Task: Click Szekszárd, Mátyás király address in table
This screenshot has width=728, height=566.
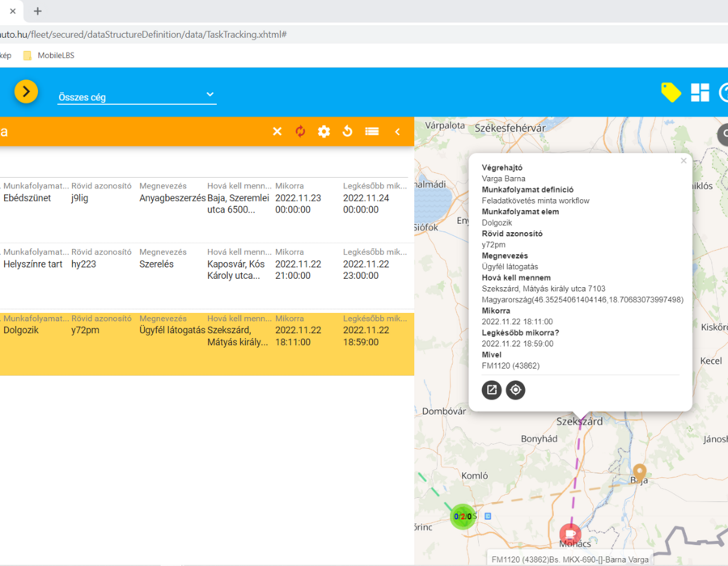Action: [x=238, y=336]
